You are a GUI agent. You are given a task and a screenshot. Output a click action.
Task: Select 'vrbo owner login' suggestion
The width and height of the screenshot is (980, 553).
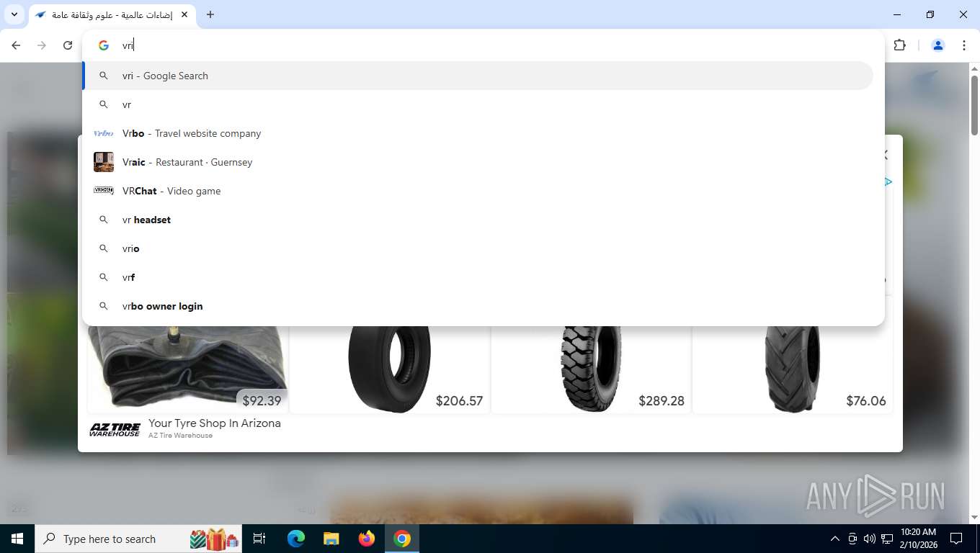click(478, 306)
